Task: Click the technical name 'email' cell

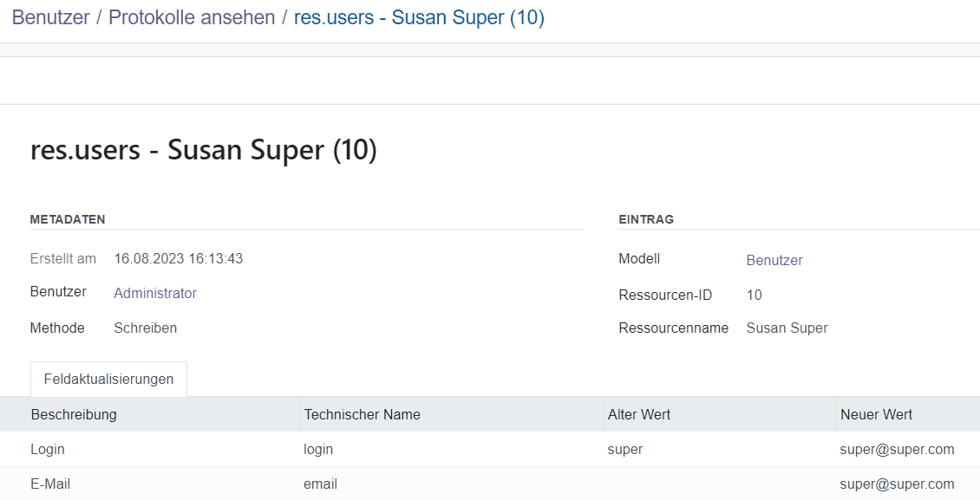Action: [320, 484]
